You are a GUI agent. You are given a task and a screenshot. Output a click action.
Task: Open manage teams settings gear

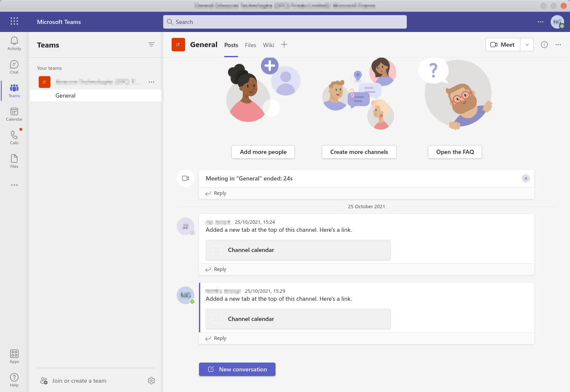pyautogui.click(x=151, y=381)
